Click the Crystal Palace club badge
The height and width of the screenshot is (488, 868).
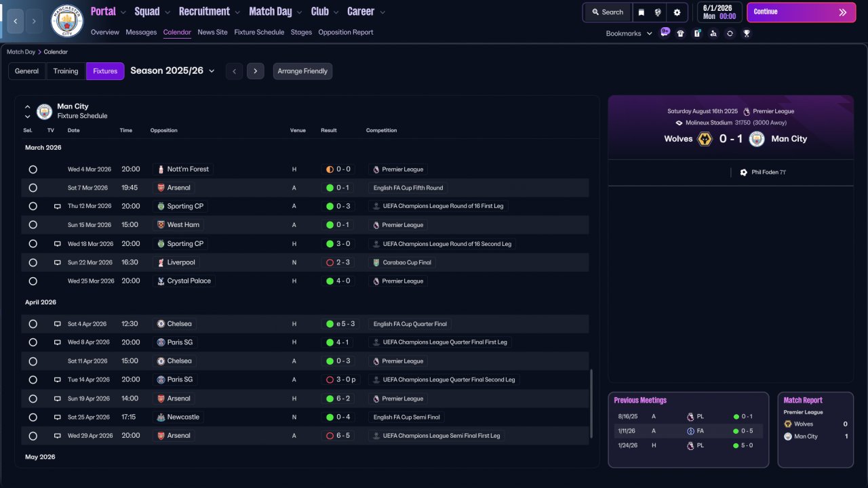[161, 281]
